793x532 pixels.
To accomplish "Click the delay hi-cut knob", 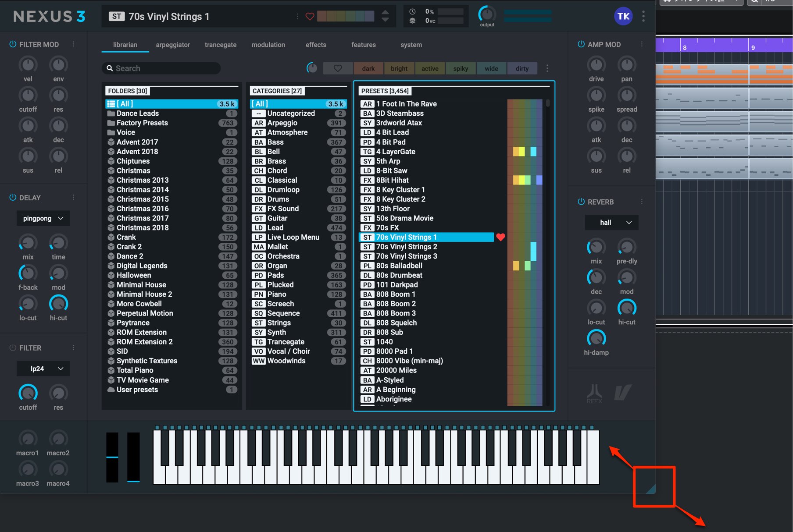I will [58, 304].
